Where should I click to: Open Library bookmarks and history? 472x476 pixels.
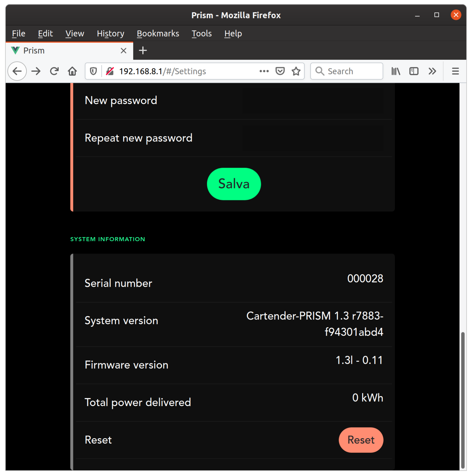pyautogui.click(x=396, y=71)
